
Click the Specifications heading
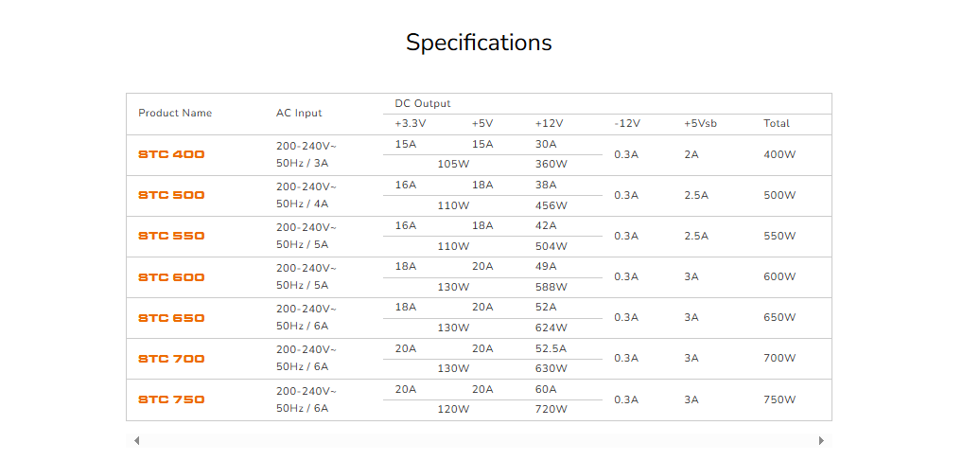(x=479, y=43)
